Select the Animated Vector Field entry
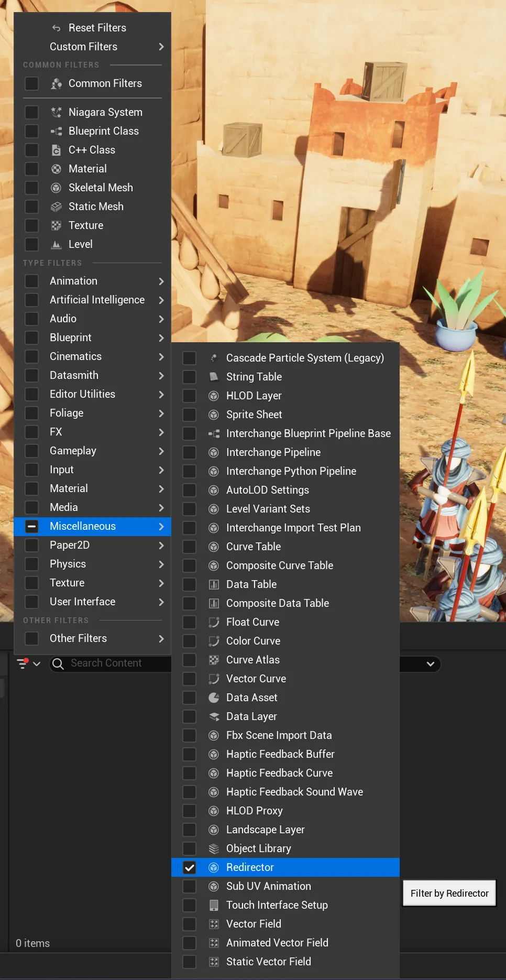This screenshot has width=506, height=980. click(x=285, y=943)
